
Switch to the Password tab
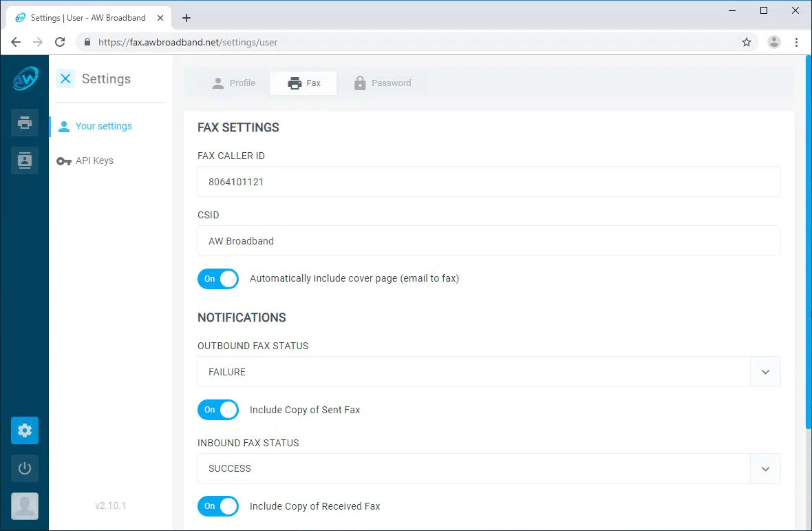point(383,83)
